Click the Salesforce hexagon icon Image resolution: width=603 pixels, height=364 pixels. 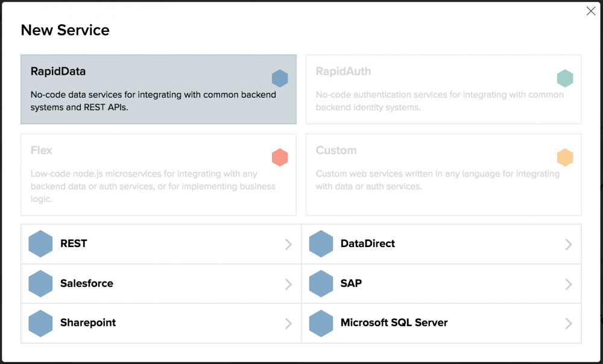click(x=40, y=284)
